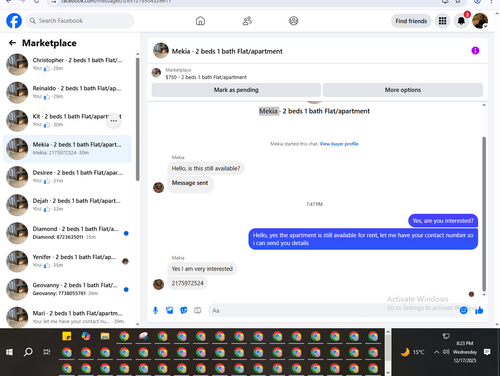Open the Kit conversation
The image size is (500, 376).
click(67, 120)
